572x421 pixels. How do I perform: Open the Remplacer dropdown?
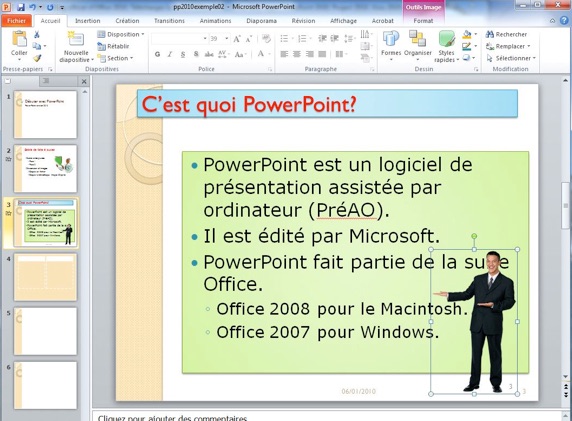(508, 46)
